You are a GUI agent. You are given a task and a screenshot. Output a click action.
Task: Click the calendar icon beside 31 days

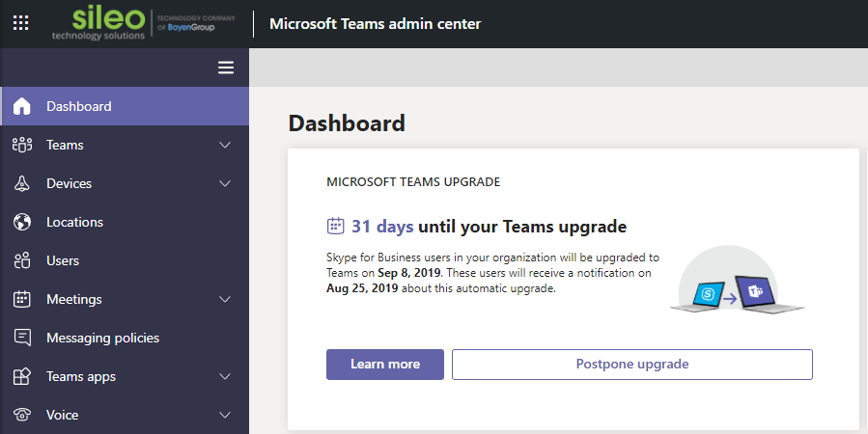(335, 226)
